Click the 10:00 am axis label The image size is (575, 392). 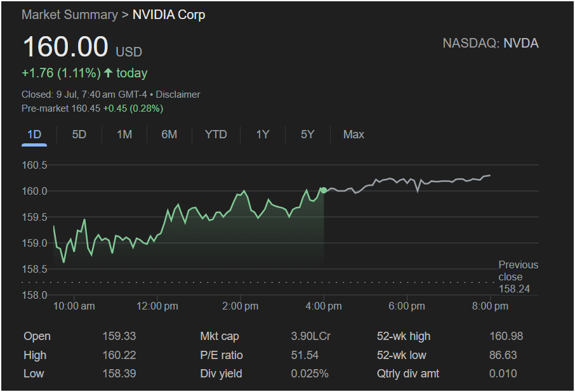74,306
